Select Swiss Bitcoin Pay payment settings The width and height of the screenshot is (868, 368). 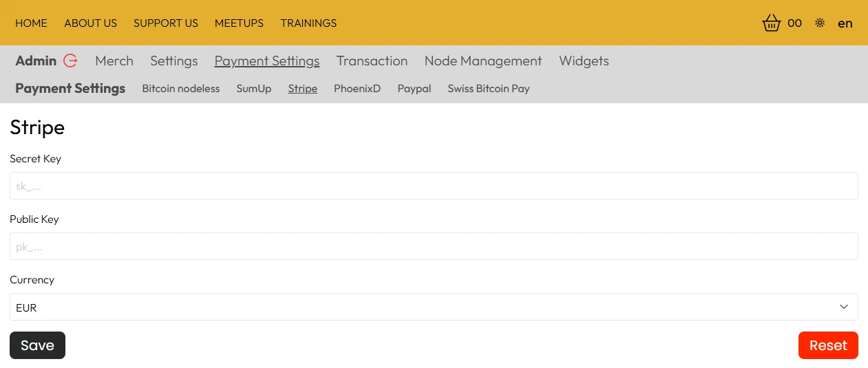coord(488,89)
